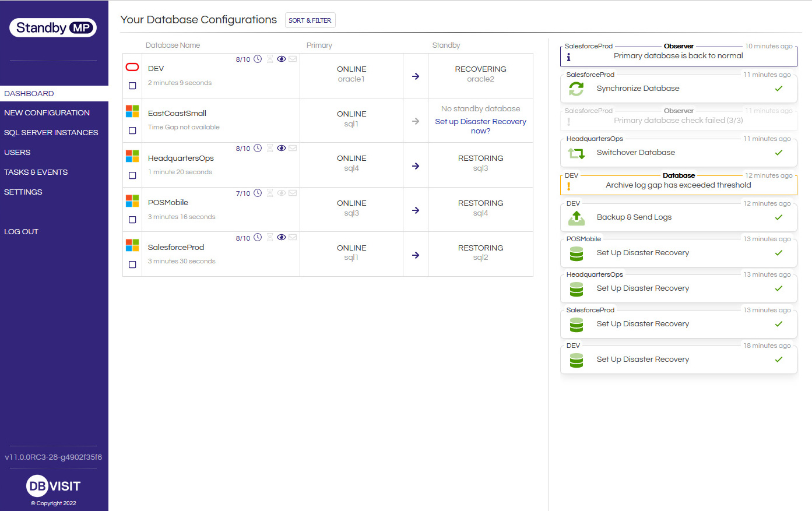Screen dimensions: 812x511
Task: Click the Windows logo next to EastCoastSmall
Action: (x=132, y=111)
